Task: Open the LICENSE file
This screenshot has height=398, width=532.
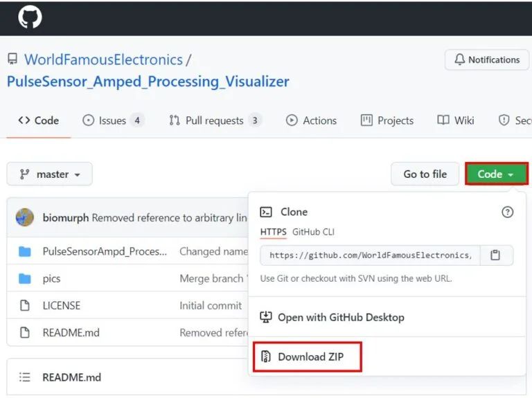Action: click(x=62, y=305)
